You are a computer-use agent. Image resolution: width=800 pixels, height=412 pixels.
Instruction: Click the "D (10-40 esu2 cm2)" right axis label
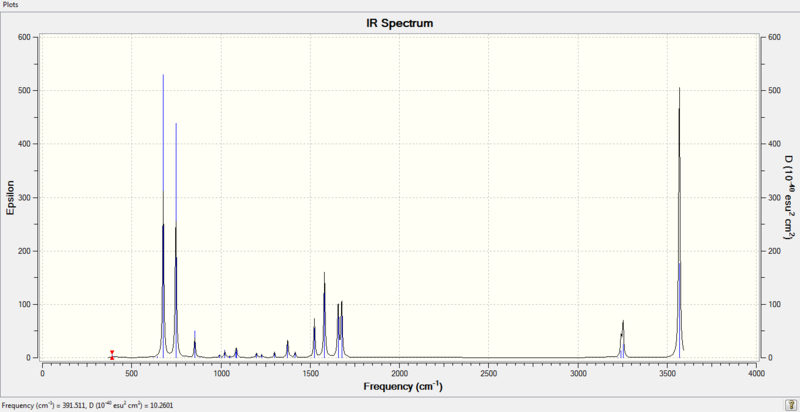(x=788, y=197)
